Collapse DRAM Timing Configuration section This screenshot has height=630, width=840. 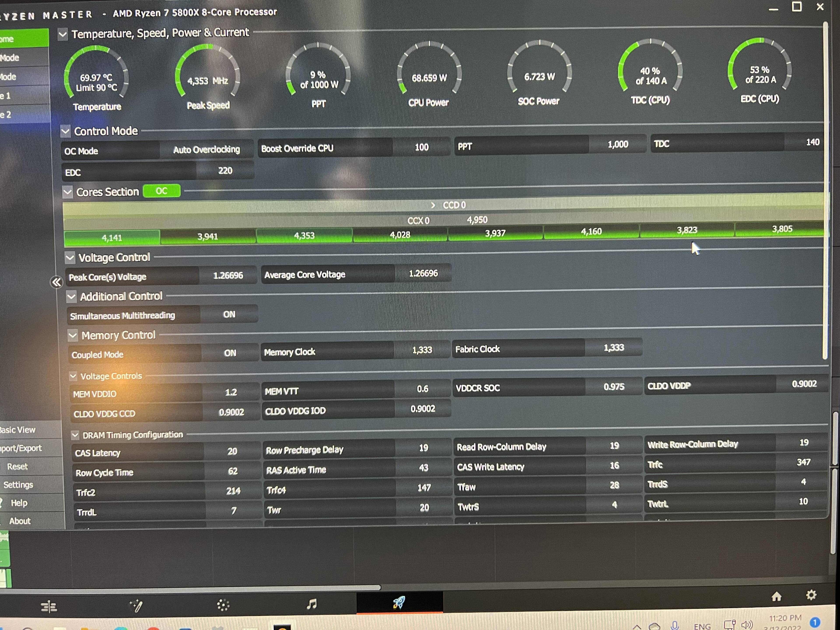(75, 435)
